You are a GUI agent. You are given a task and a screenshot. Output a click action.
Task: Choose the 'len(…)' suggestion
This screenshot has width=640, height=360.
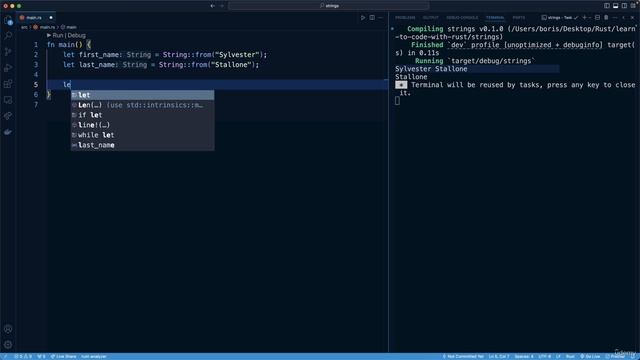[142, 105]
